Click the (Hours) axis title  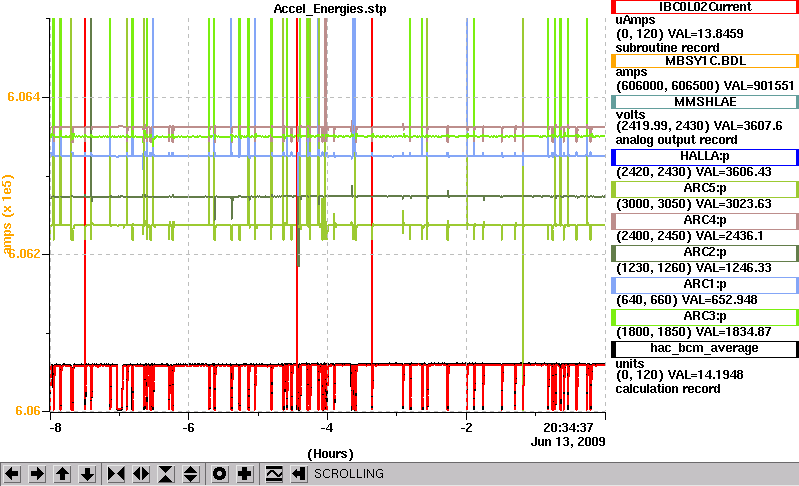point(330,454)
